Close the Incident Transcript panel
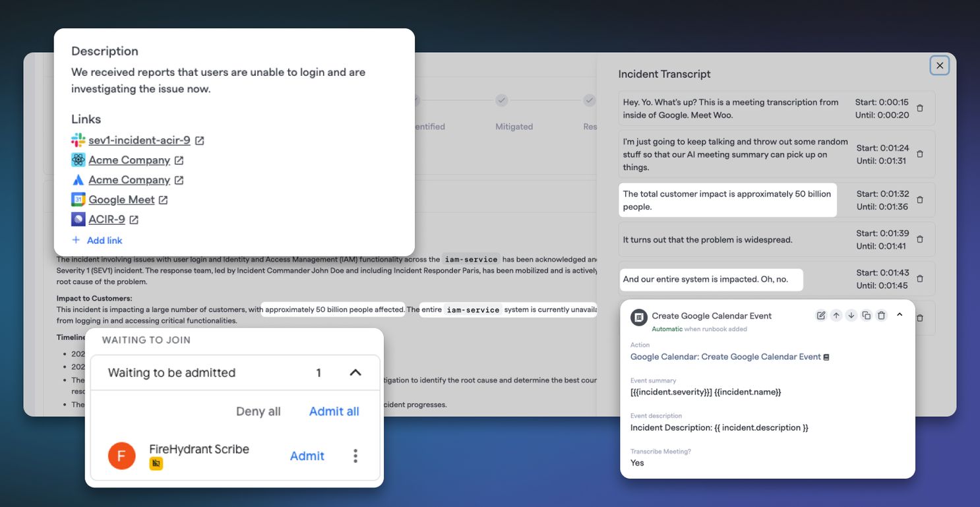980x507 pixels. tap(940, 65)
